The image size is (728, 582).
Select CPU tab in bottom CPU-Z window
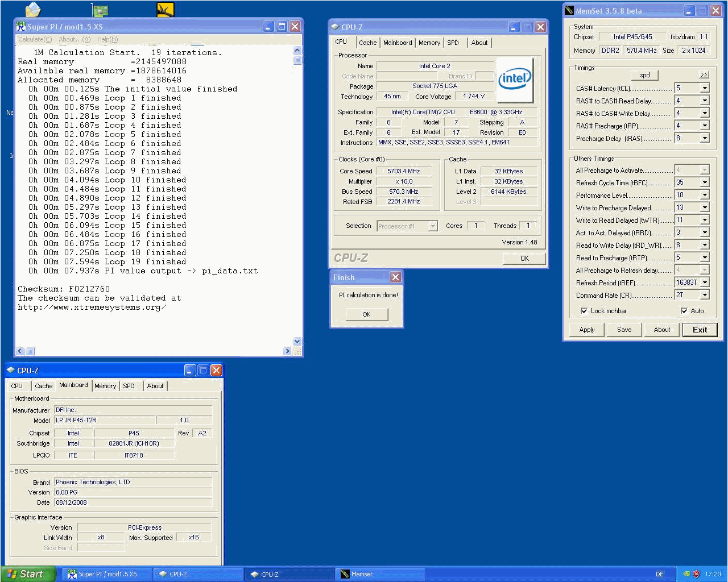point(17,386)
